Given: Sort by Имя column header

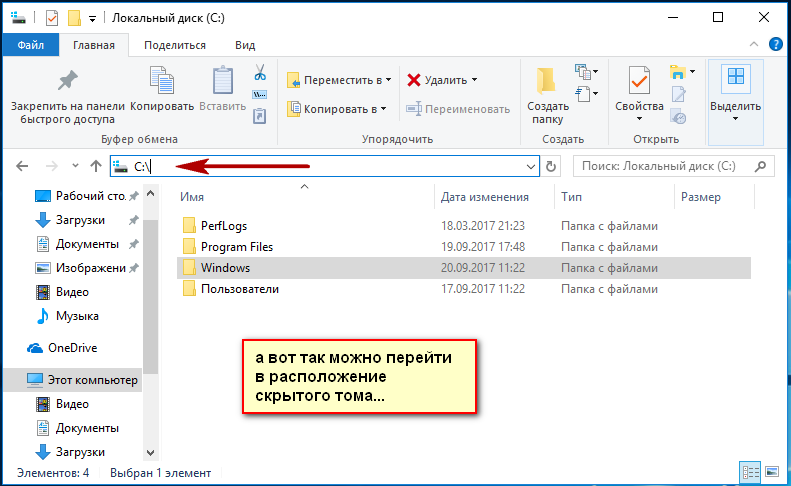Looking at the screenshot, I should pyautogui.click(x=192, y=197).
